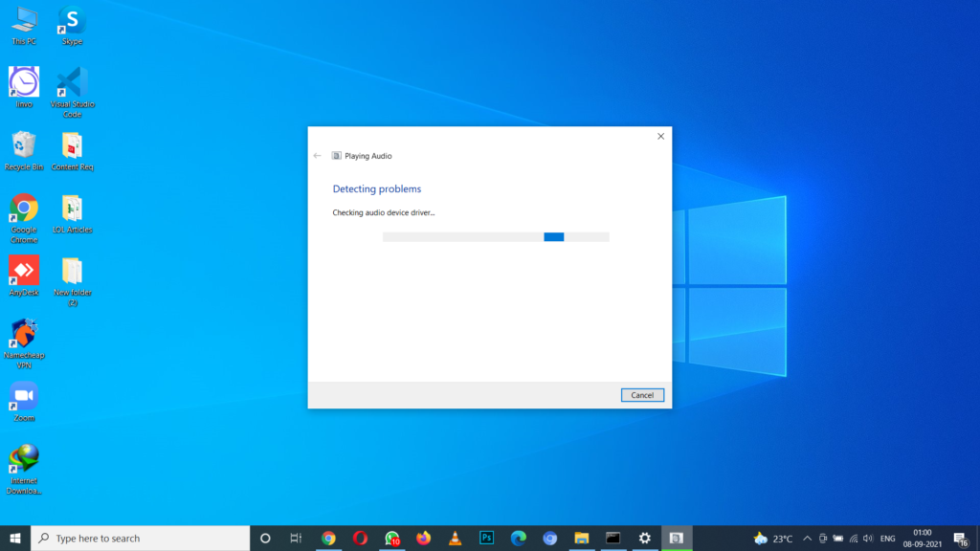Screen dimensions: 980x551
Task: Click the back arrow in troubleshooter dialog
Action: click(318, 156)
